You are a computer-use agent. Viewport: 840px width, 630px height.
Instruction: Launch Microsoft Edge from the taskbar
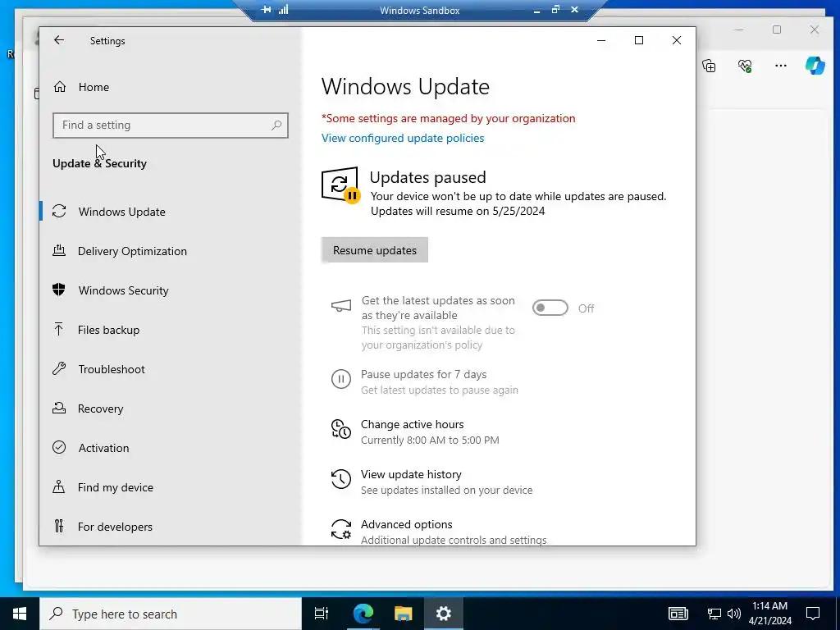363,614
